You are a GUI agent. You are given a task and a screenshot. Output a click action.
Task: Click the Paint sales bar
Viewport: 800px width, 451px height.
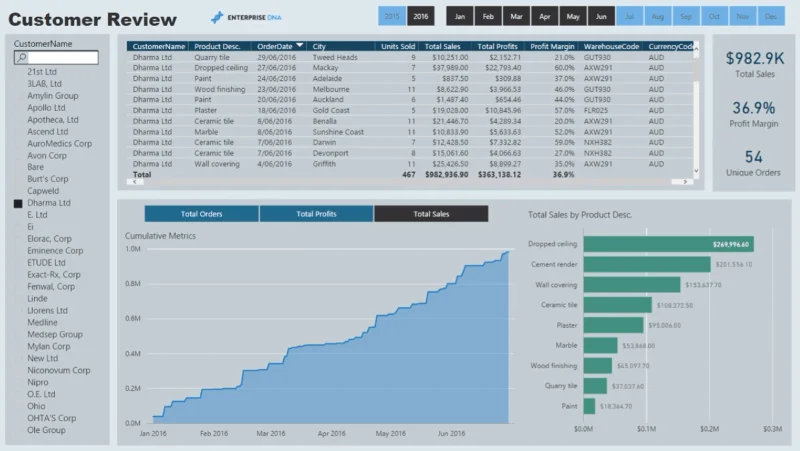click(x=589, y=406)
